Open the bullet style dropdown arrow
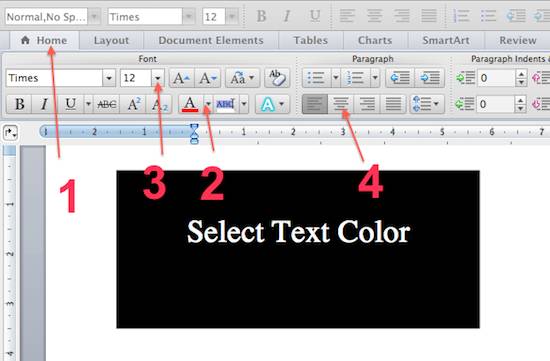This screenshot has height=361, width=550. point(336,78)
